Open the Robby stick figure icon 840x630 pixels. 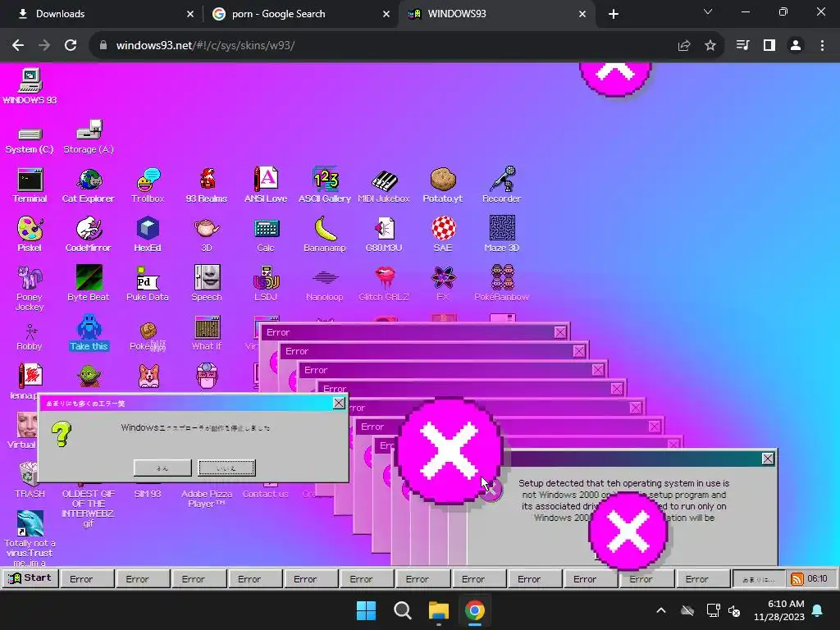point(30,337)
